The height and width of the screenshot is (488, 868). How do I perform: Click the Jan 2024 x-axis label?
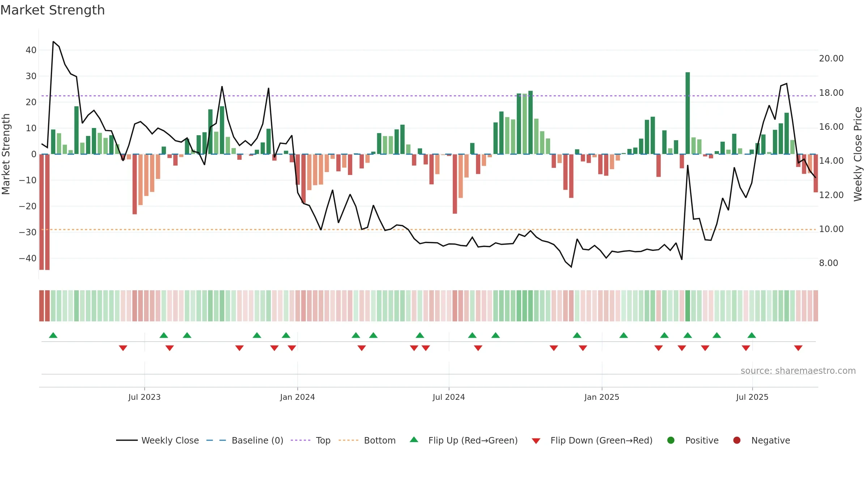point(297,397)
